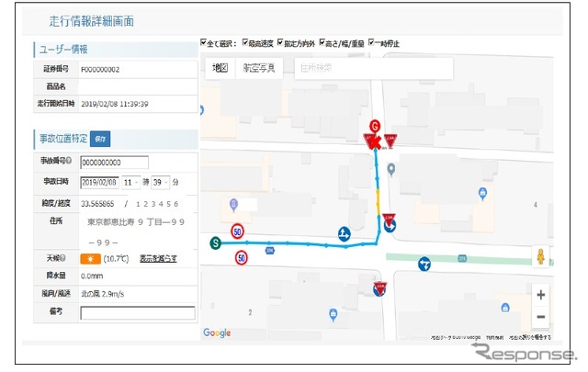Click the 事故番号 input field
The height and width of the screenshot is (372, 588).
[x=114, y=163]
